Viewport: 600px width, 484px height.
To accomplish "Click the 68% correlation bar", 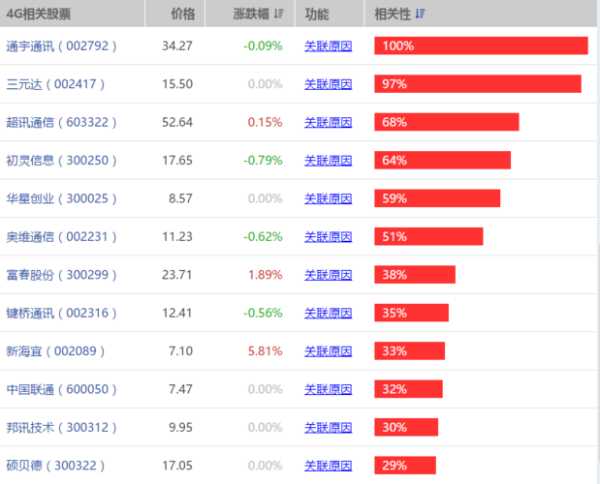I will pos(447,122).
